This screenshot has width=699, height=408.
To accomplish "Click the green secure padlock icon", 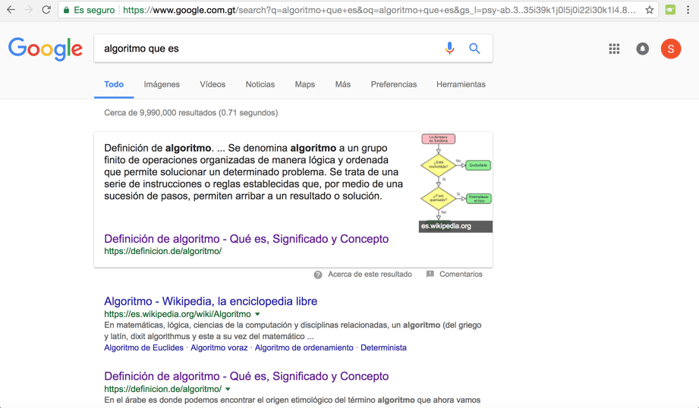I will pyautogui.click(x=66, y=10).
